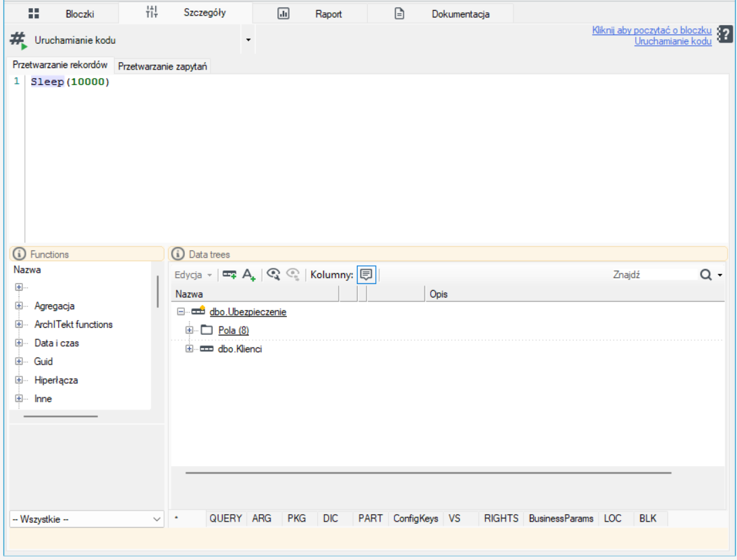The width and height of the screenshot is (737, 560).
Task: Click the Uruchamianie kodu hash icon
Action: 18,40
